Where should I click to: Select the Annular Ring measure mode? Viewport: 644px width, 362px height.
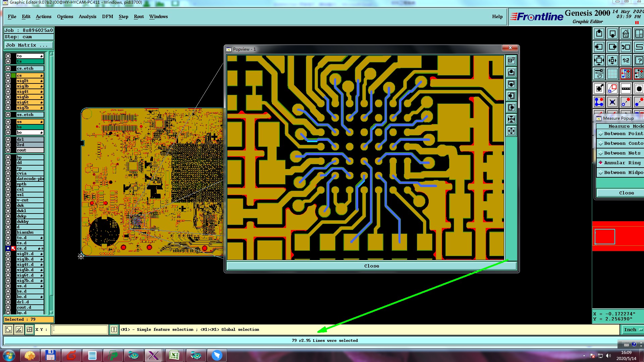[622, 163]
